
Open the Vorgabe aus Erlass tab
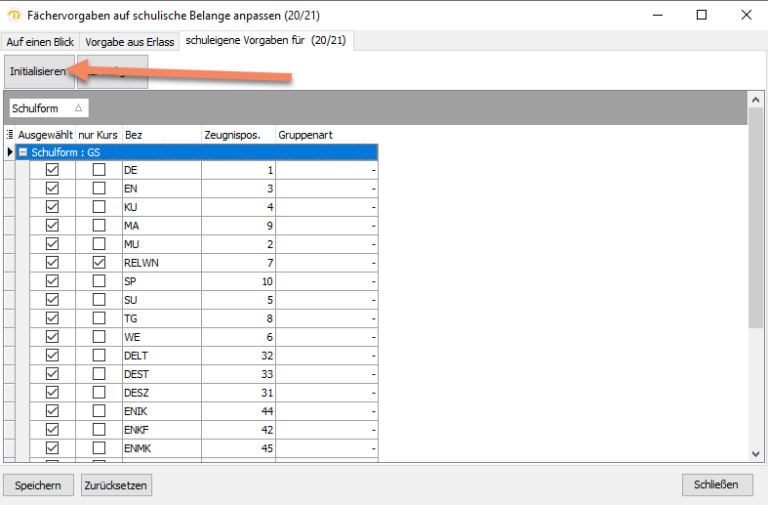pos(130,41)
